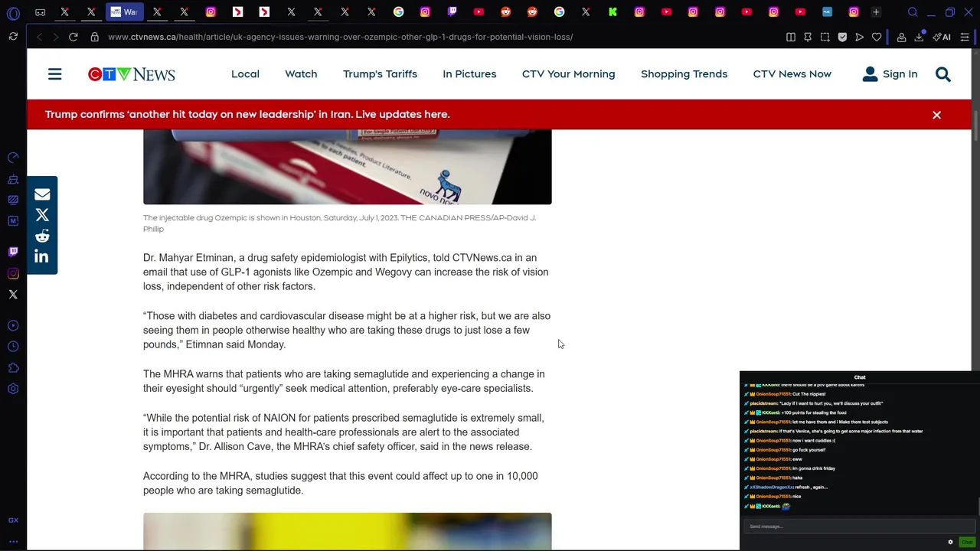Screen dimensions: 980x551
Task: Switch to the Twitch browser tab
Action: 452,12
